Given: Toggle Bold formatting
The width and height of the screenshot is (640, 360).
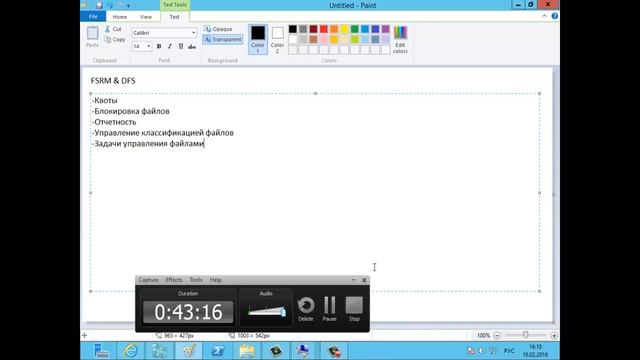Looking at the screenshot, I should tap(159, 47).
